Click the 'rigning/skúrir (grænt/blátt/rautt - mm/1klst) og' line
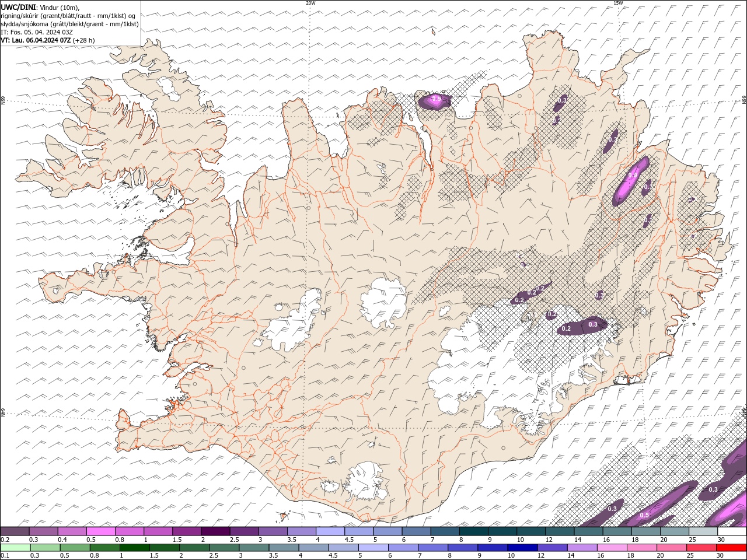The image size is (747, 560). tap(68, 15)
